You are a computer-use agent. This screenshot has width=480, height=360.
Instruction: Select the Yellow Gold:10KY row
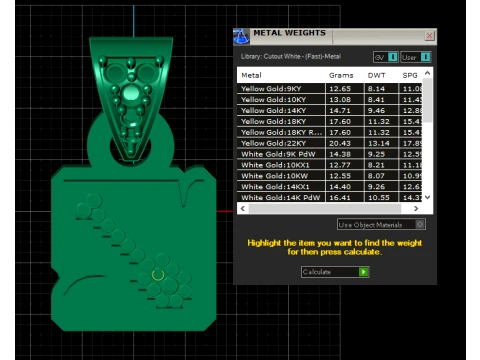click(329, 99)
